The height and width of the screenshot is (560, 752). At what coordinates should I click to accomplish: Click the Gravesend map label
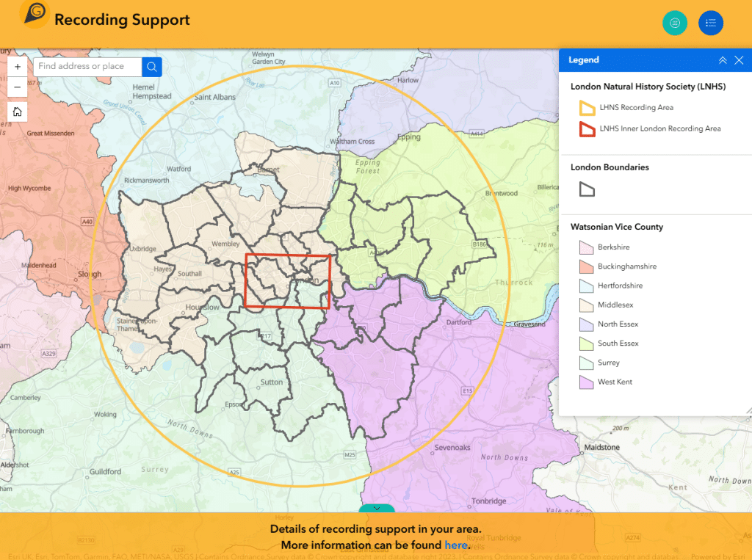coord(529,324)
